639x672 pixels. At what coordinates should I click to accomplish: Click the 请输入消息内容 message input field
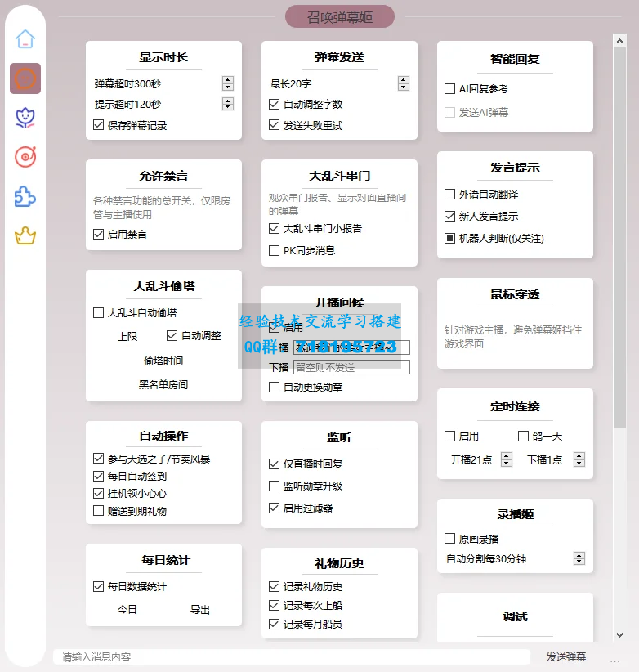tap(290, 657)
